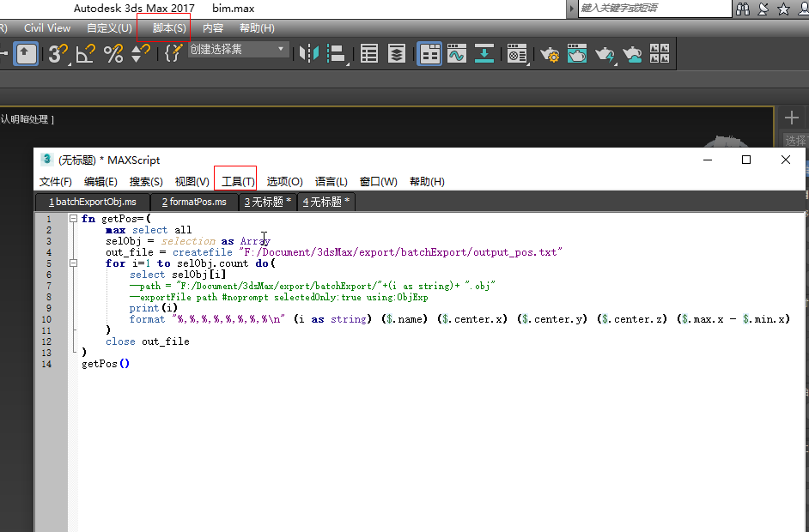This screenshot has width=809, height=532.
Task: Click the output_pos.txt file path string
Action: (400, 252)
